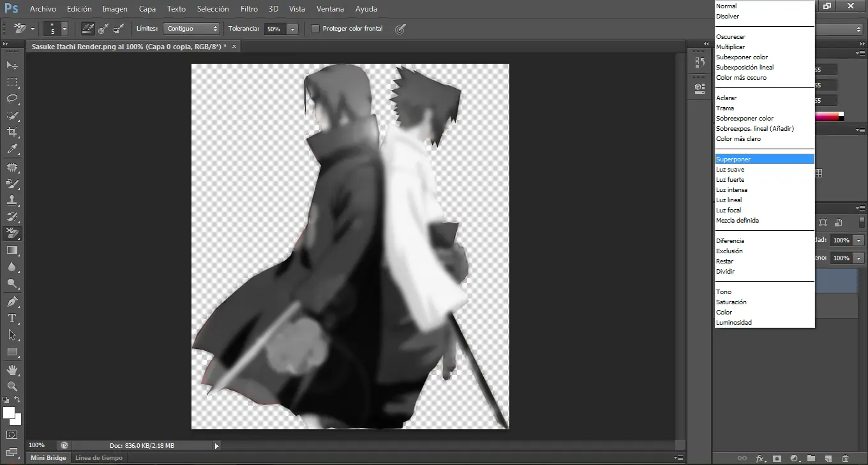The width and height of the screenshot is (868, 465).
Task: Select the Gradient tool
Action: point(12,250)
